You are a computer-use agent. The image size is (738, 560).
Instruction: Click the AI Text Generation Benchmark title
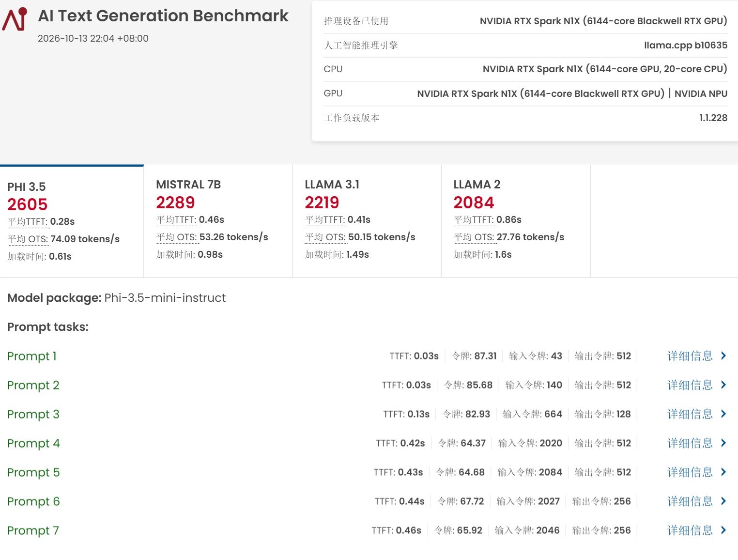163,16
